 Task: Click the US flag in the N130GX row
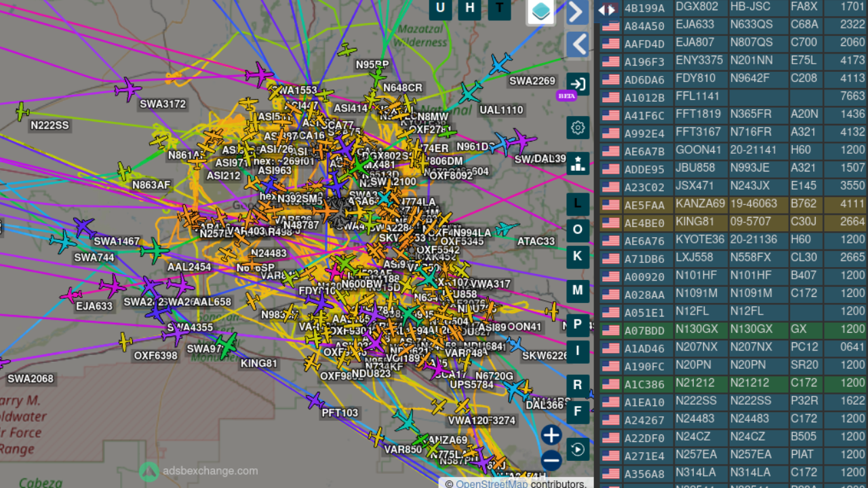pyautogui.click(x=611, y=330)
